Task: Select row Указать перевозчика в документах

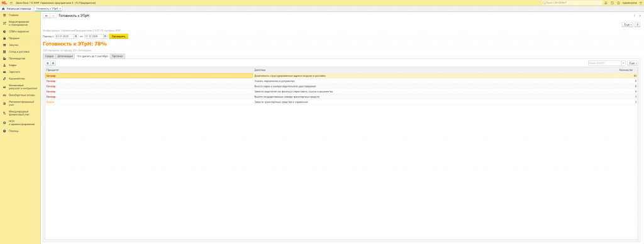Action: pos(341,81)
